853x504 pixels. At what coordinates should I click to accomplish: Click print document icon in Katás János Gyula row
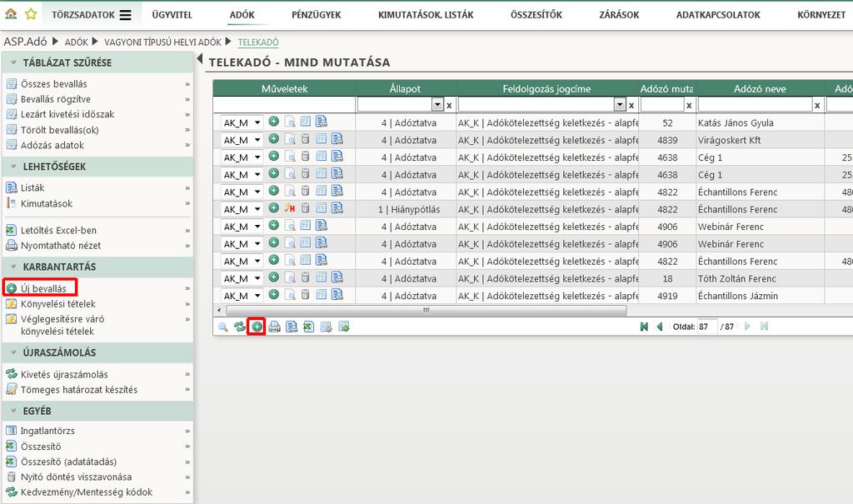(321, 122)
